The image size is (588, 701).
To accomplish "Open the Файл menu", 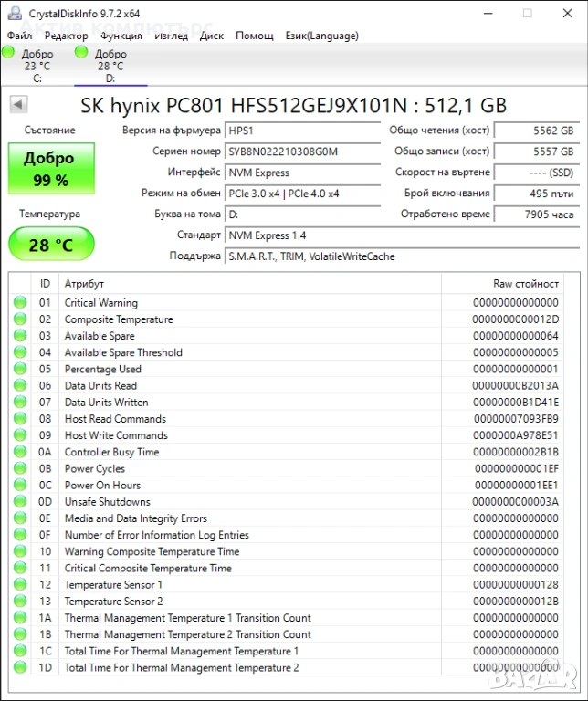I will (x=19, y=36).
